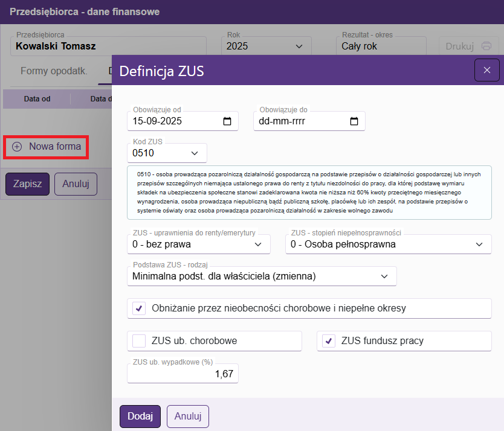Viewport: 504px width, 431px height.
Task: Uncheck the ZUS fundusz pracy checkbox
Action: tap(329, 341)
